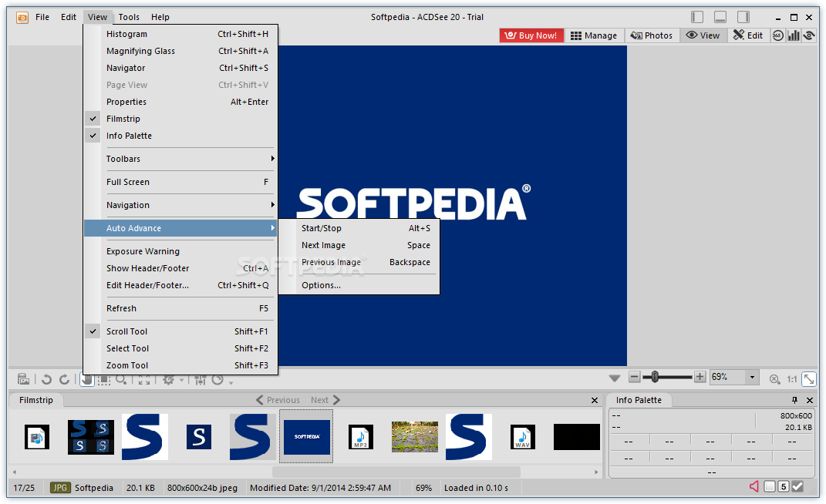The image size is (826, 504).
Task: Toggle the right pane layout button
Action: pyautogui.click(x=743, y=17)
